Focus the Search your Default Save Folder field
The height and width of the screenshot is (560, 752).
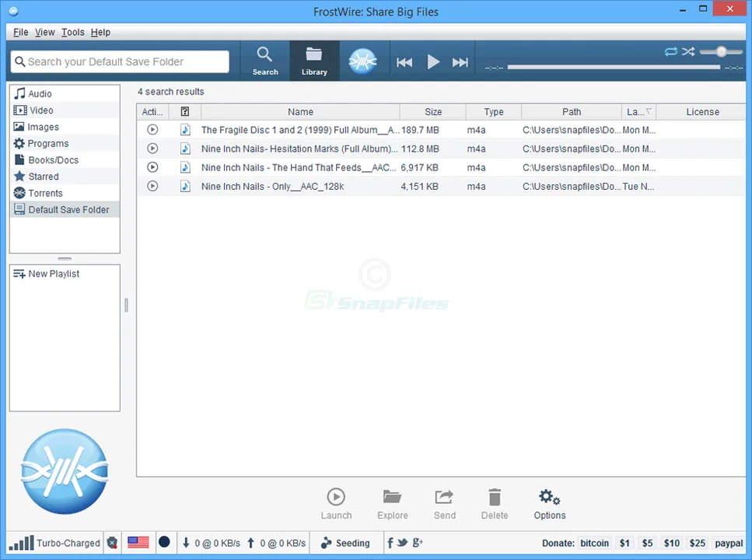click(x=120, y=62)
